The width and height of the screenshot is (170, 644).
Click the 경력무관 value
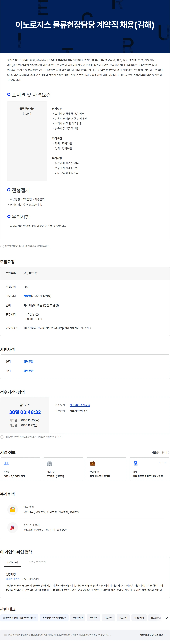tap(29, 362)
